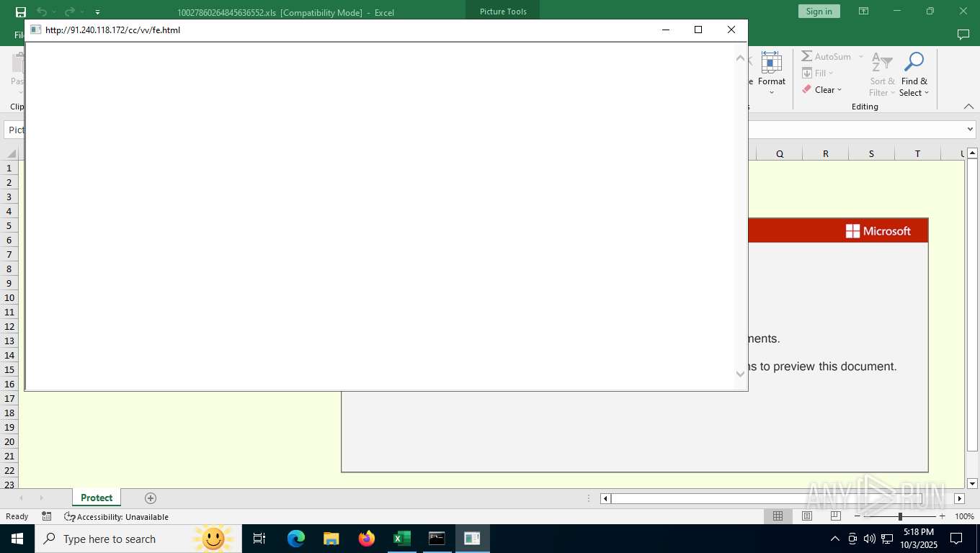
Task: Switch to Normal view in status bar
Action: click(x=778, y=516)
